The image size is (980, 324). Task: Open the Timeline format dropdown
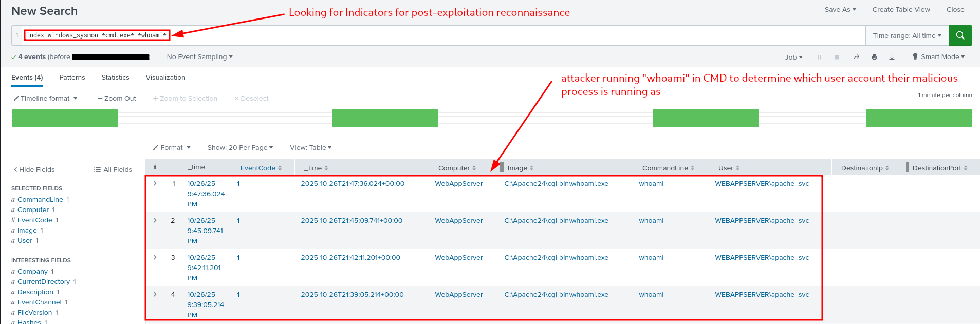coord(45,98)
